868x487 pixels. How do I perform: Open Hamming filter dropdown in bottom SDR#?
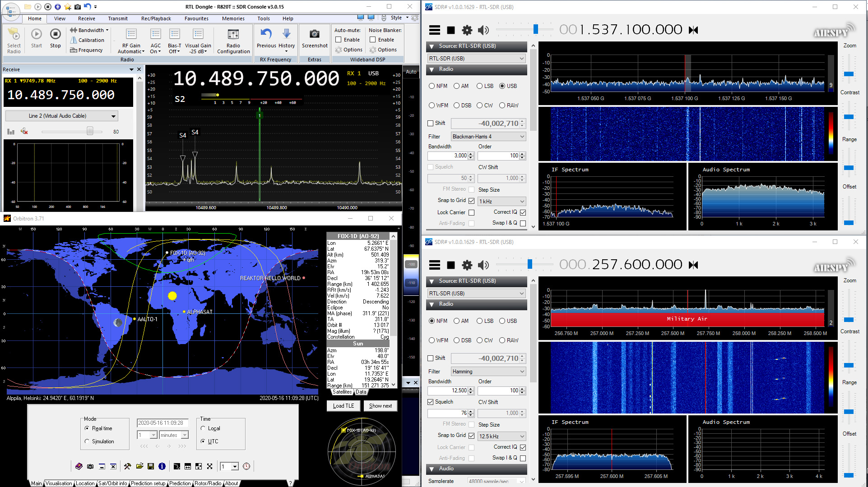488,372
